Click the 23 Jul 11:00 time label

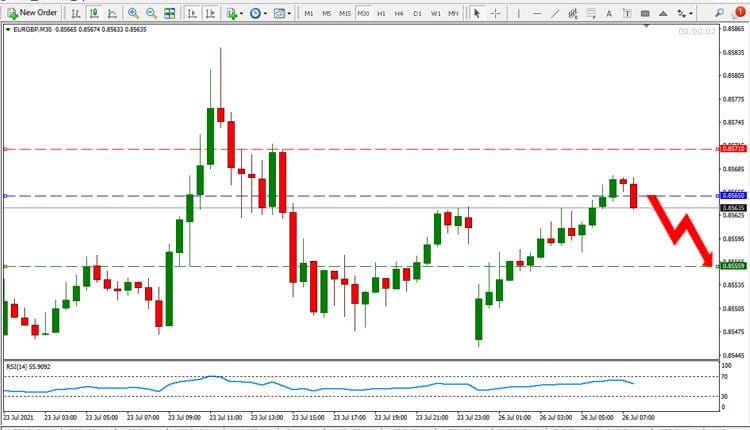(x=225, y=418)
